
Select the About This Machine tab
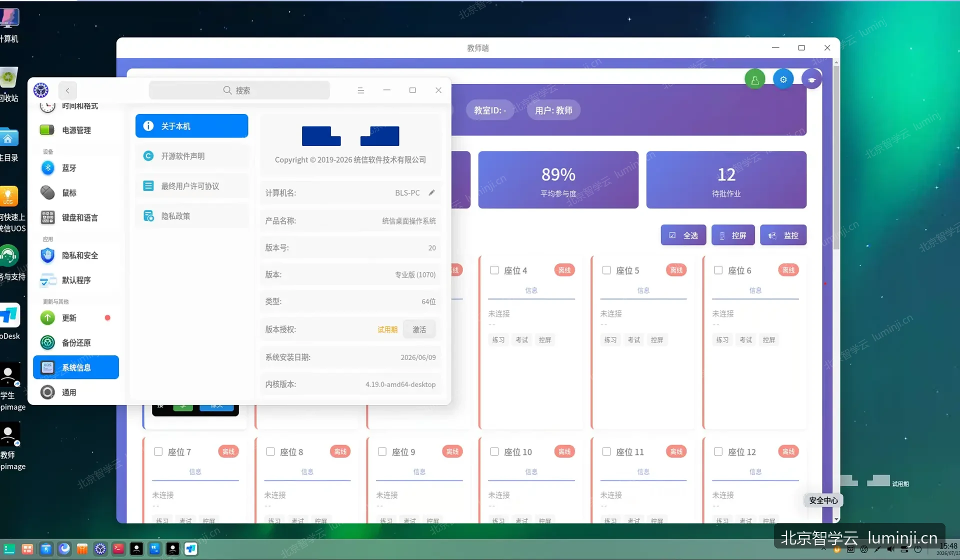click(191, 126)
